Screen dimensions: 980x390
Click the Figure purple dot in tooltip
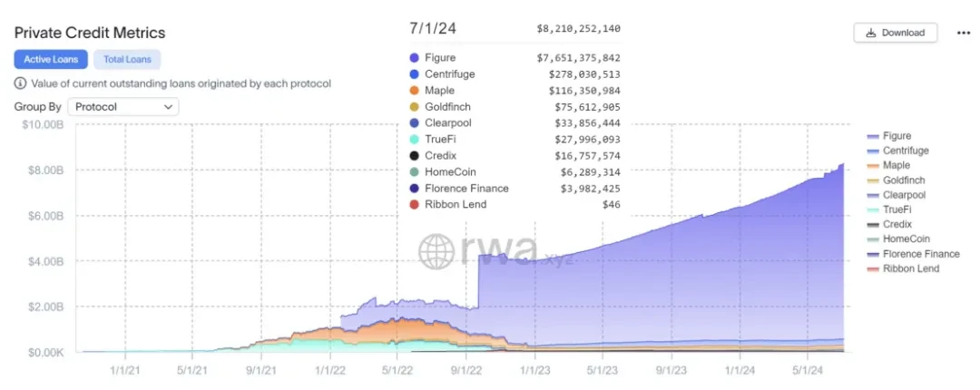pyautogui.click(x=414, y=58)
